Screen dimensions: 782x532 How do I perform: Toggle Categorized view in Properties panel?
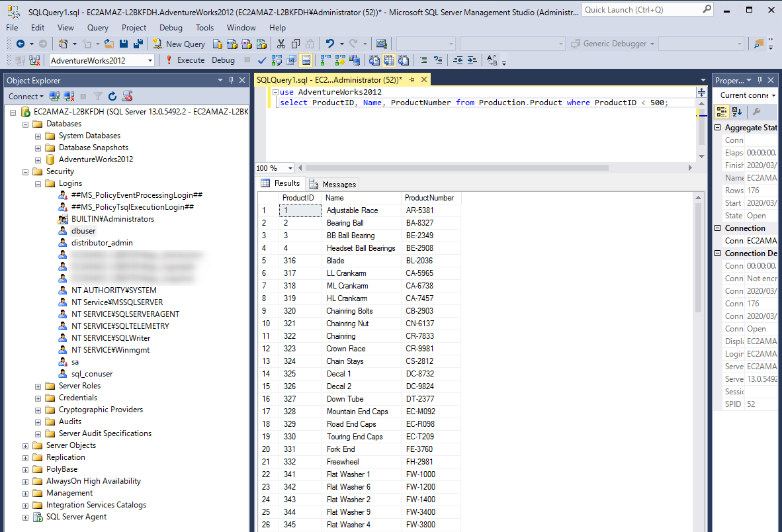pos(722,112)
